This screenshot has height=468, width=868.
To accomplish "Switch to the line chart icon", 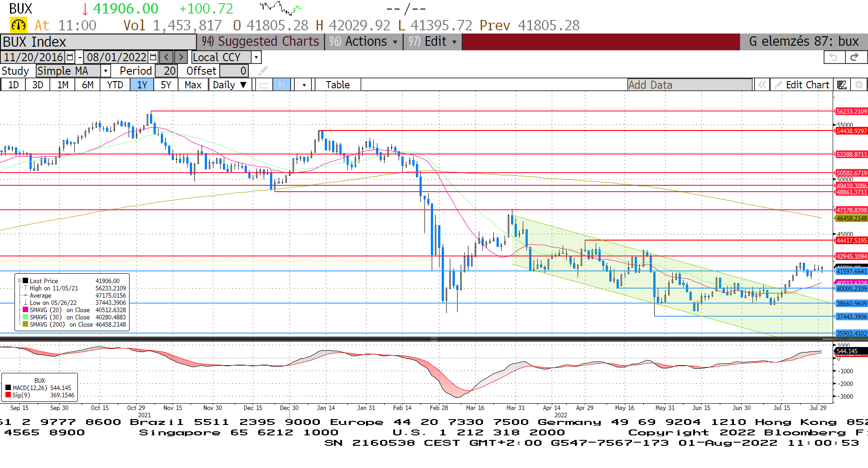I will tap(264, 85).
